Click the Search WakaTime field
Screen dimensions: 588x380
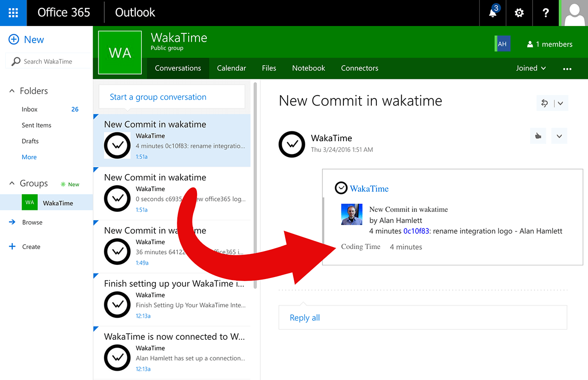click(48, 61)
